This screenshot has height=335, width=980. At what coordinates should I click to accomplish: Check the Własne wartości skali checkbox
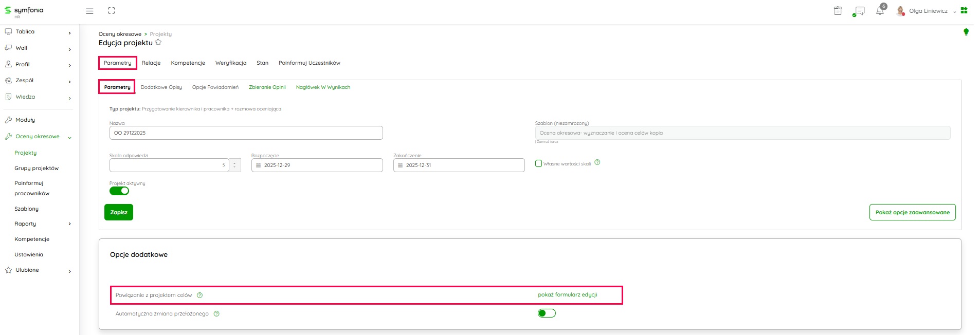pos(538,164)
